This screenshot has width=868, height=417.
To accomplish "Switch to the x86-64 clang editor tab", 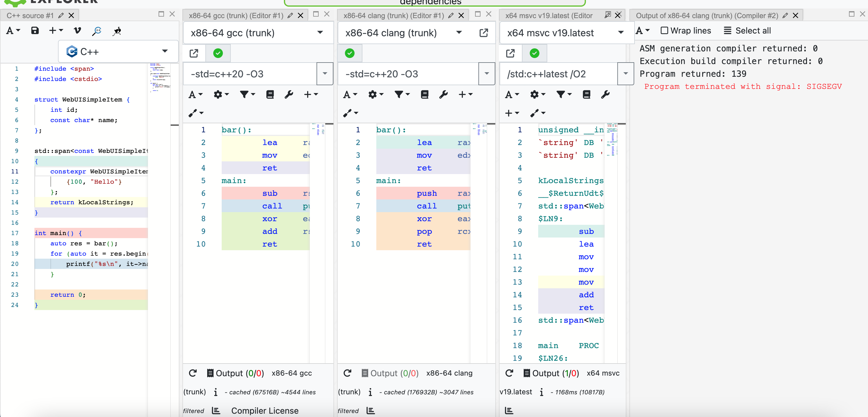I will pos(393,15).
